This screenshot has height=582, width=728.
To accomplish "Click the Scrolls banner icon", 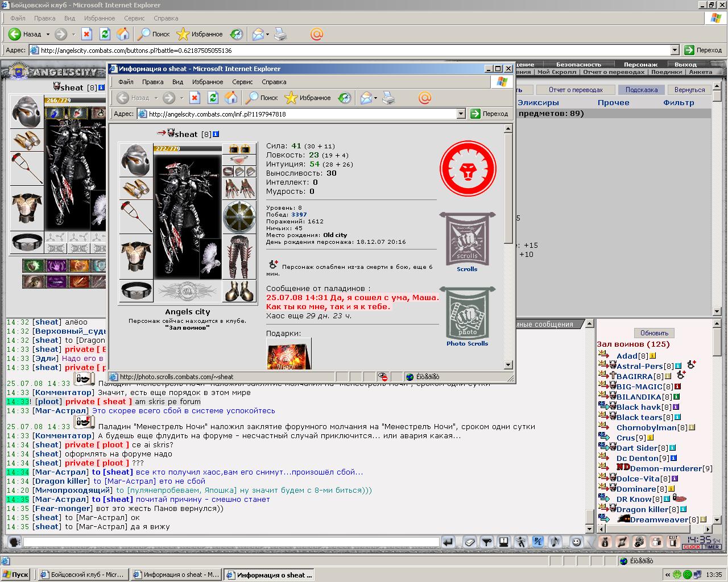I will (x=467, y=239).
